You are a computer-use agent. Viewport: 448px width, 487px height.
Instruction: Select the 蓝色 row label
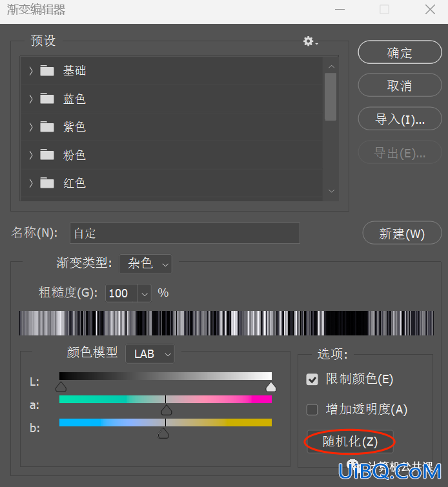coord(75,99)
